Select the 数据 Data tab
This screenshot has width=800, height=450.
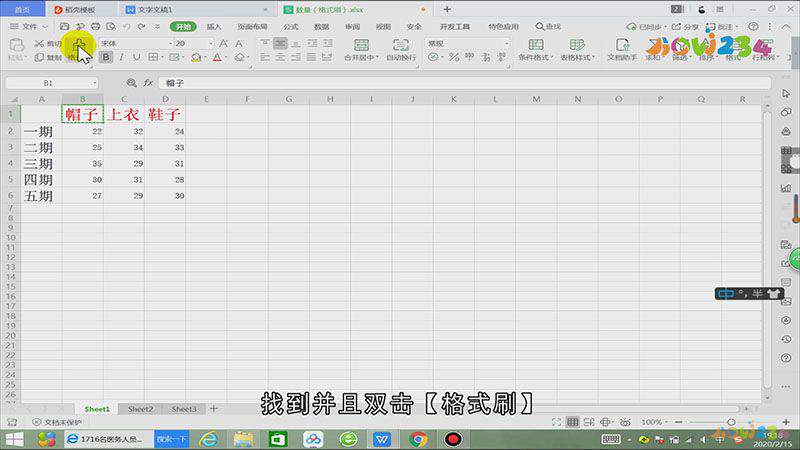coord(321,27)
